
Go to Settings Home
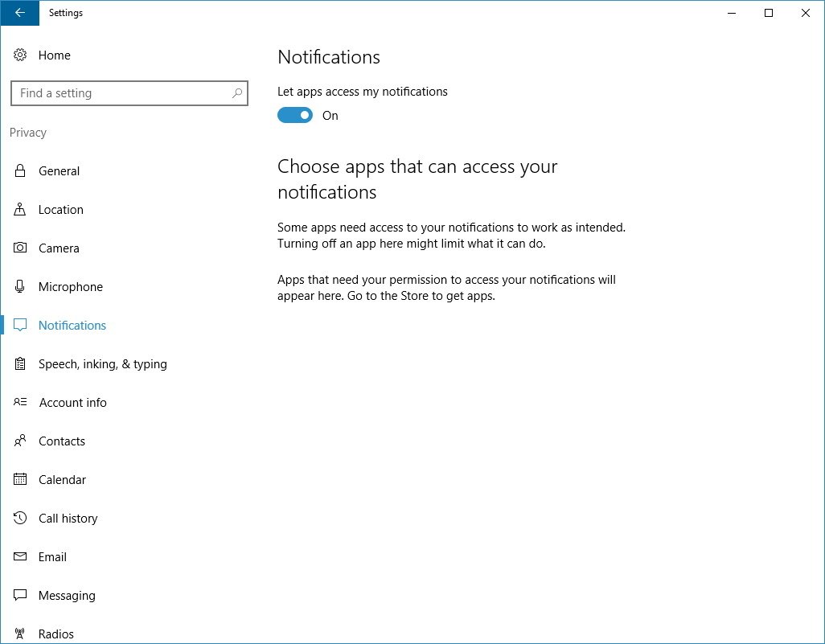(54, 55)
